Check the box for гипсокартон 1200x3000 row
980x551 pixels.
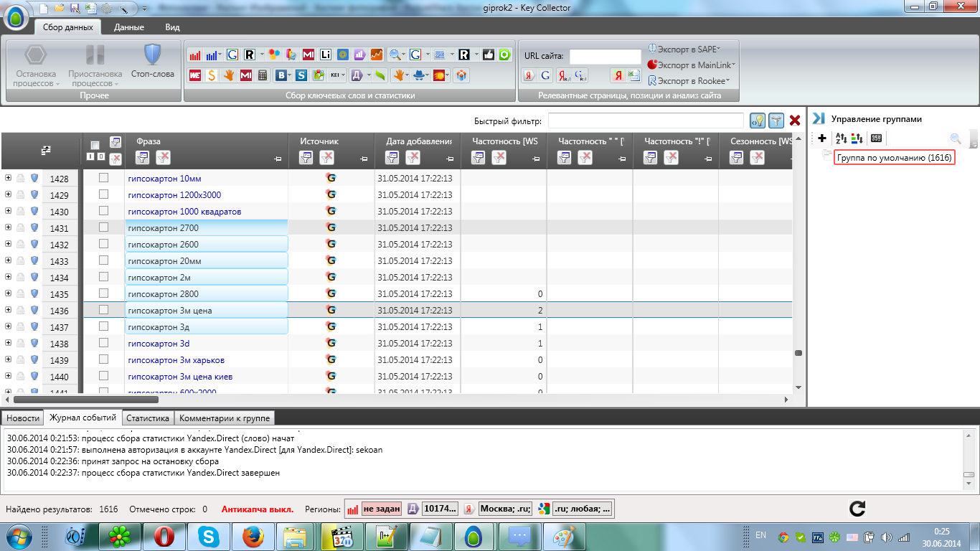[103, 194]
